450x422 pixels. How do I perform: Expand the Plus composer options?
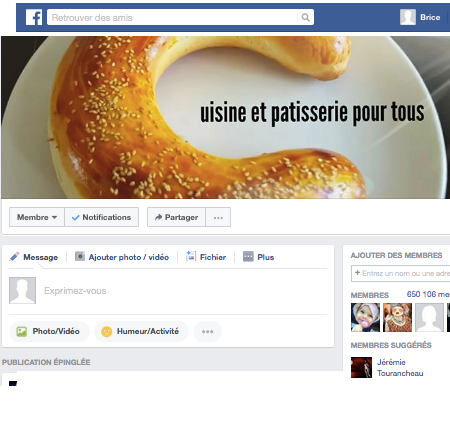tap(258, 257)
